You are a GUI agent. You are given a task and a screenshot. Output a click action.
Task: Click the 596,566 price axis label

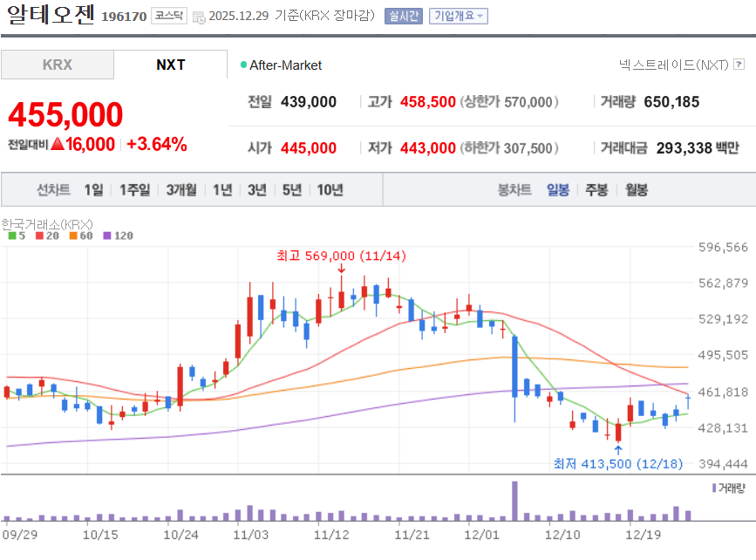[x=723, y=247]
